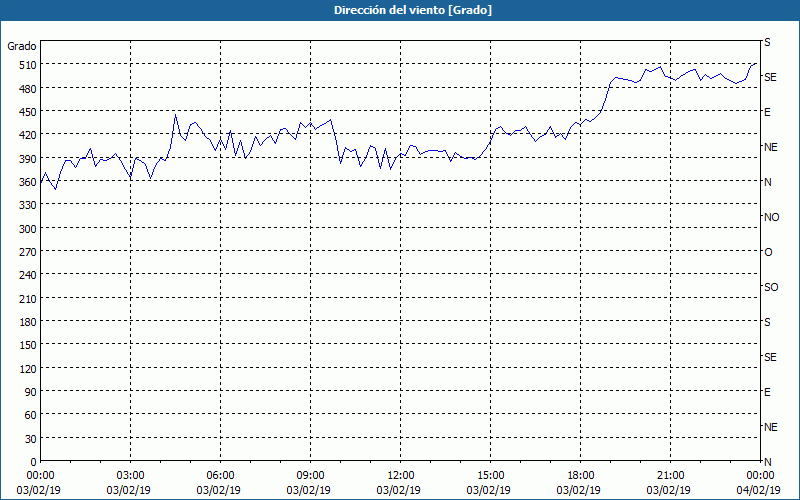The height and width of the screenshot is (500, 800).
Task: Click the 'N' compass label beside 360 gridline
Action: [x=768, y=182]
